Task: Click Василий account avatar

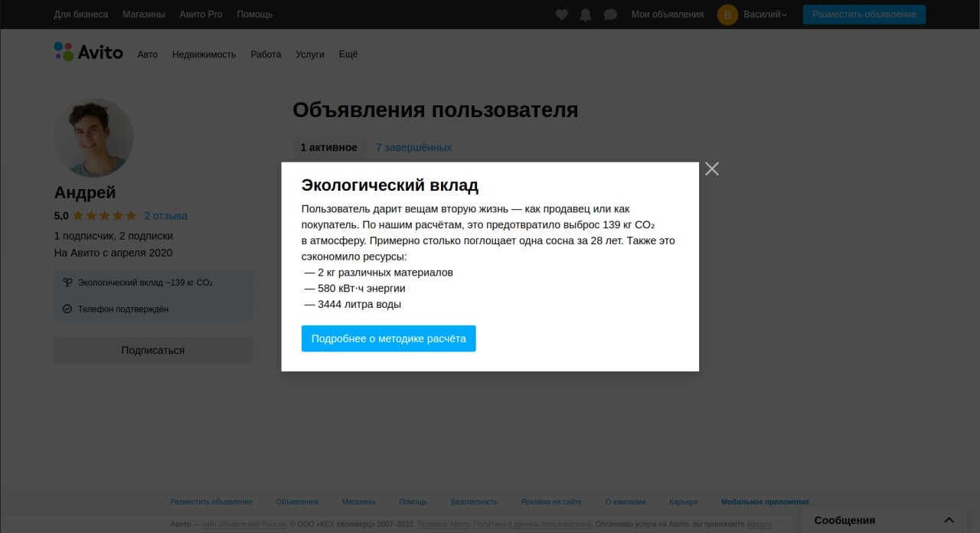Action: coord(727,15)
